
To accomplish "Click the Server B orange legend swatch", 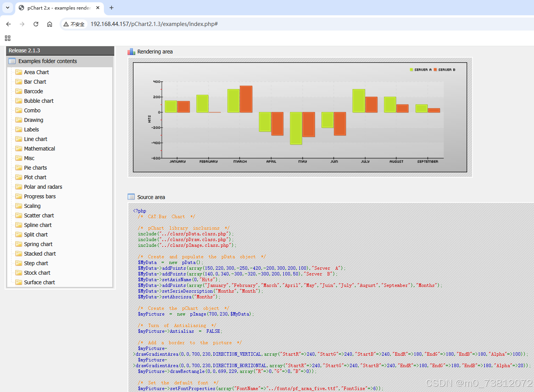I will [435, 70].
